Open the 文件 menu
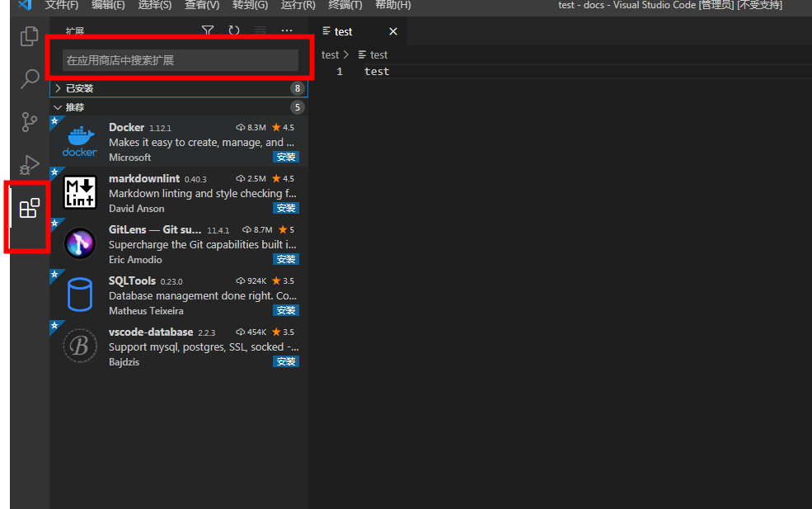This screenshot has height=509, width=812. click(x=62, y=6)
